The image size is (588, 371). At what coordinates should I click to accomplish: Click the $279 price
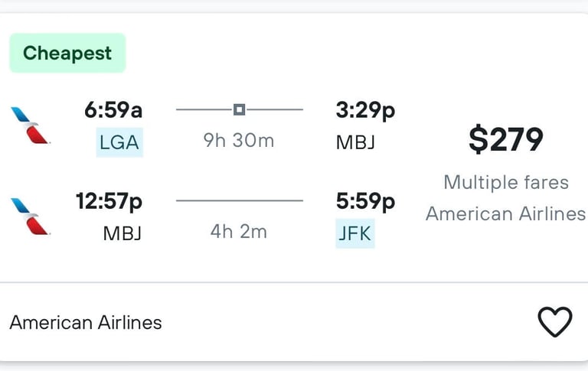[506, 139]
